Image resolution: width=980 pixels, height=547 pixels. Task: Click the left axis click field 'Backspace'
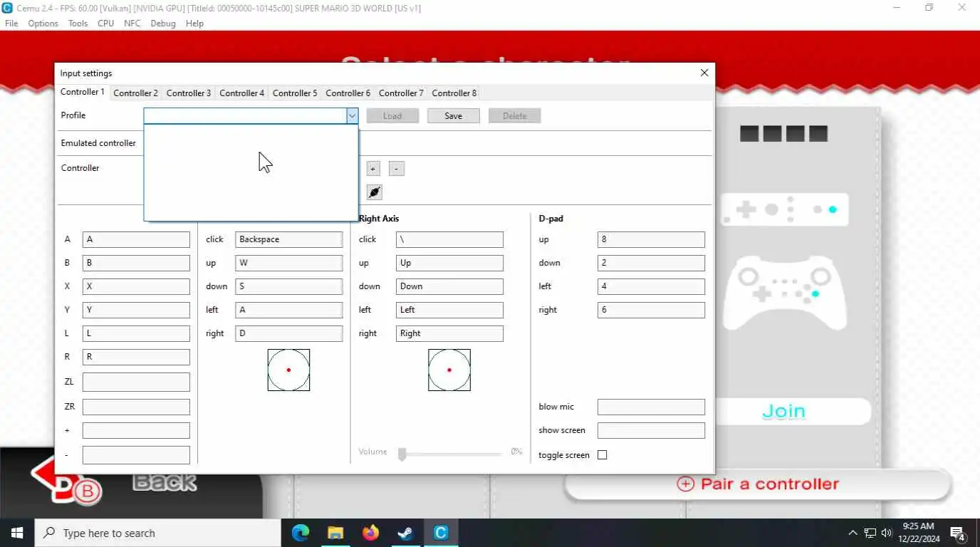[289, 239]
